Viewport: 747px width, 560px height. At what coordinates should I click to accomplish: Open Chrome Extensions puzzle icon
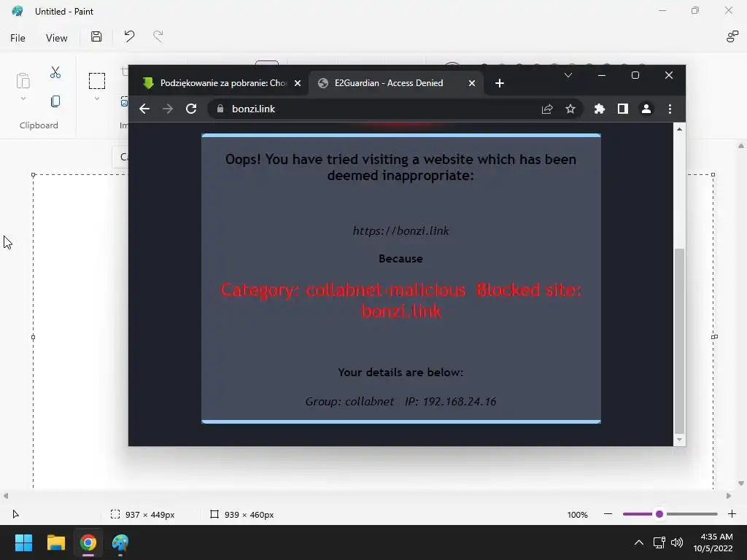pos(600,109)
